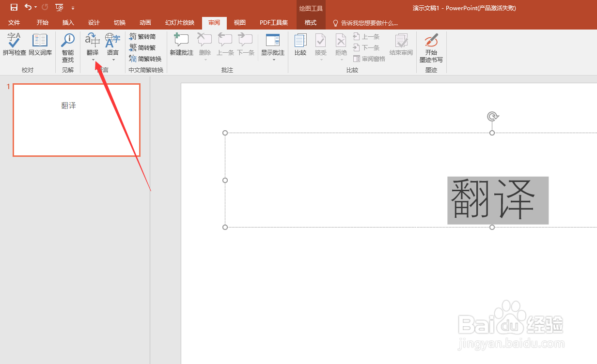Expand the undo history dropdown arrow
This screenshot has height=364, width=597.
35,7
